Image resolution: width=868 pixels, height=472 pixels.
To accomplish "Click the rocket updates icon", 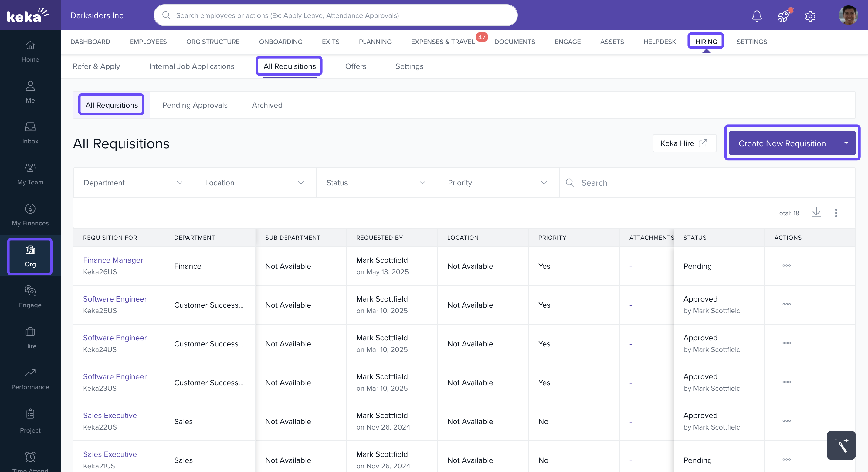I will point(783,15).
